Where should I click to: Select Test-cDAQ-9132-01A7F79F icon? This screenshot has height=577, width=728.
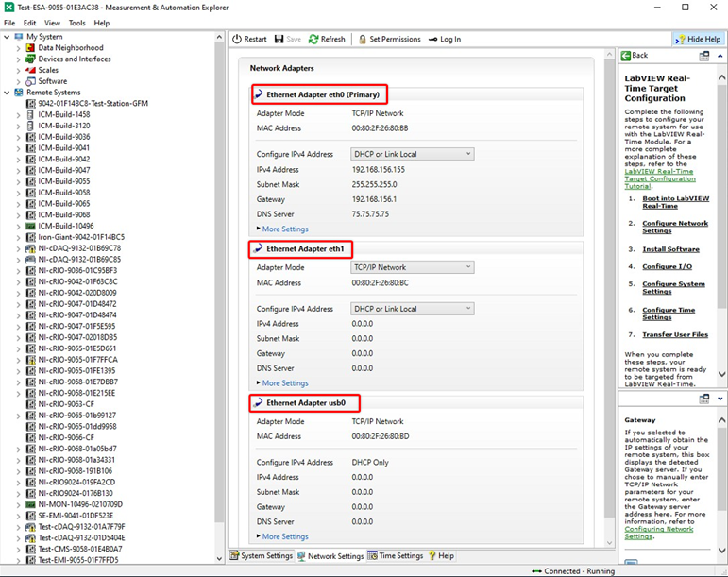pos(30,527)
